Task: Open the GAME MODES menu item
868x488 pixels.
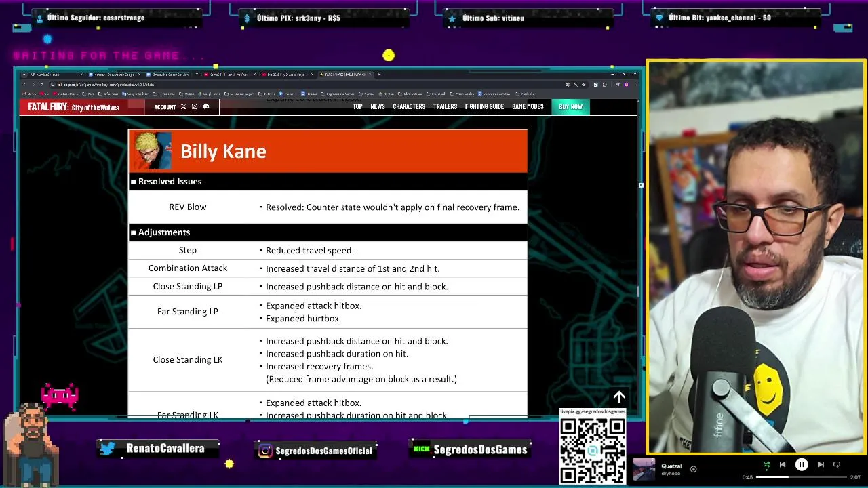Action: (x=528, y=107)
